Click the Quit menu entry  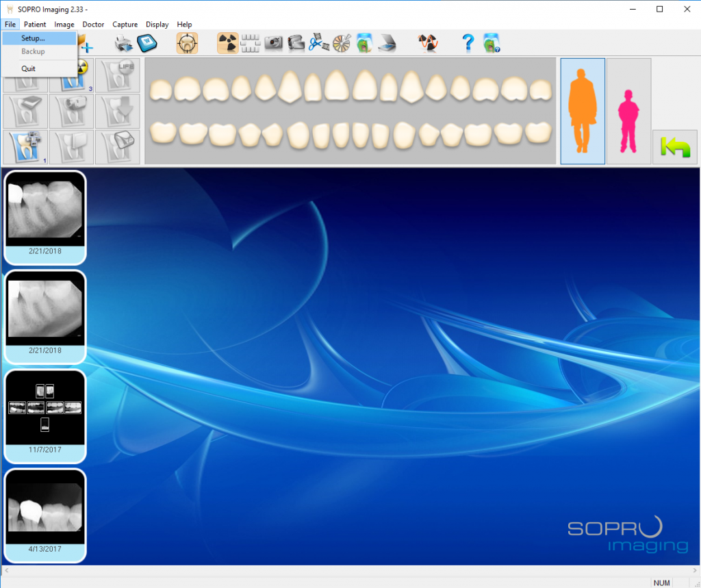[29, 68]
